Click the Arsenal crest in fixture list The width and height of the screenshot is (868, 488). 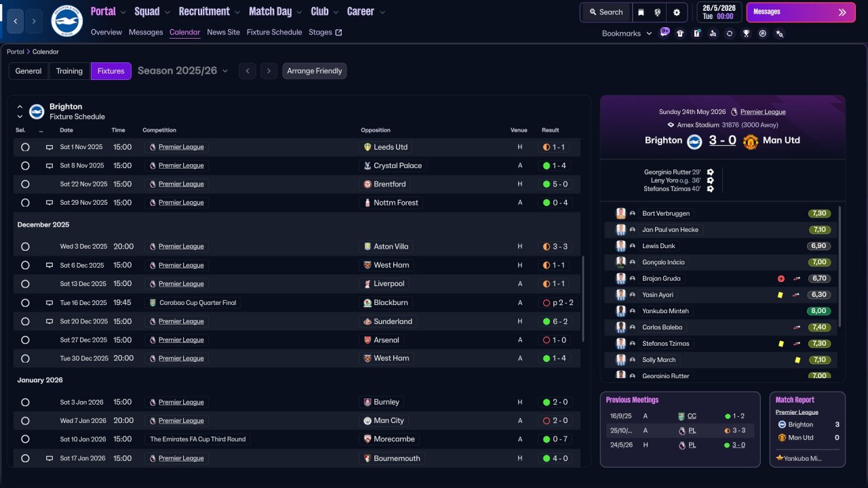[x=368, y=340]
